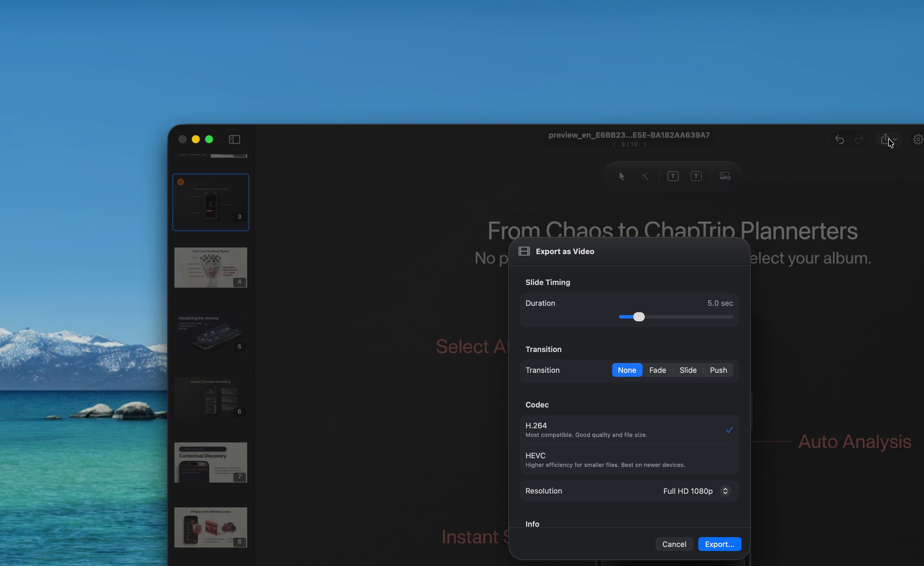Select slide 7 Contextual Discovery thumbnail

210,463
